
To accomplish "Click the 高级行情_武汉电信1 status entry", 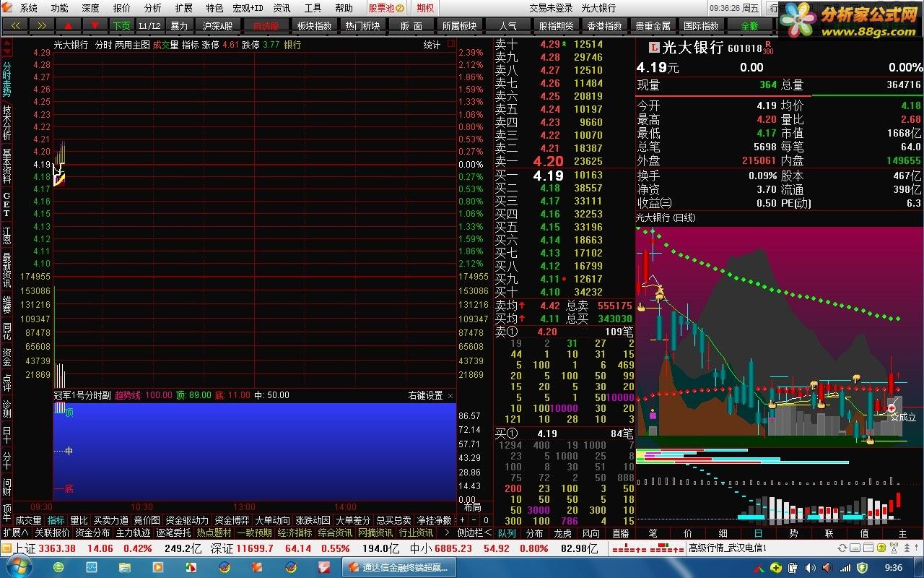I will [x=728, y=548].
